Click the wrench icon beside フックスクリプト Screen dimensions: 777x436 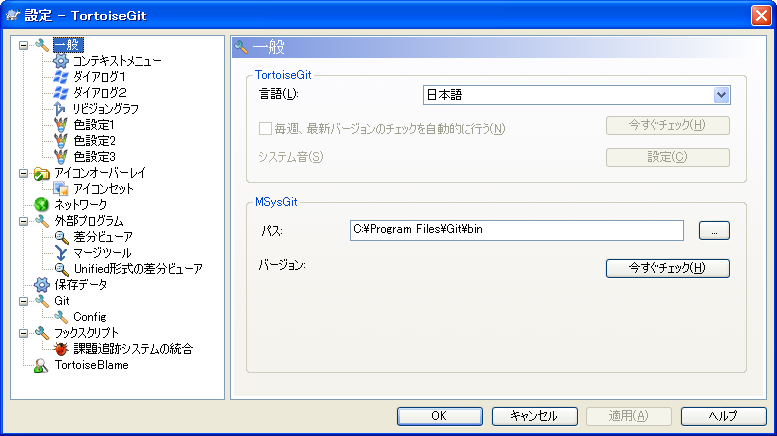tap(42, 332)
